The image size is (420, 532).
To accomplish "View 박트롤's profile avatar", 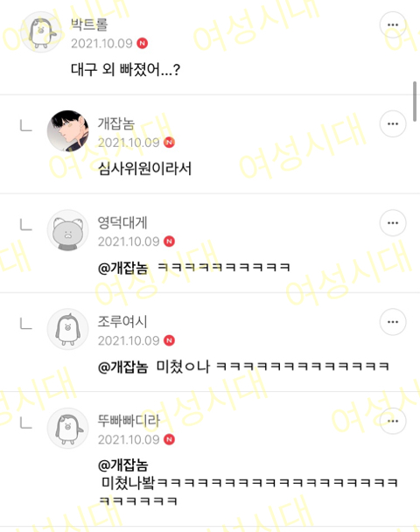I will pos(41,31).
